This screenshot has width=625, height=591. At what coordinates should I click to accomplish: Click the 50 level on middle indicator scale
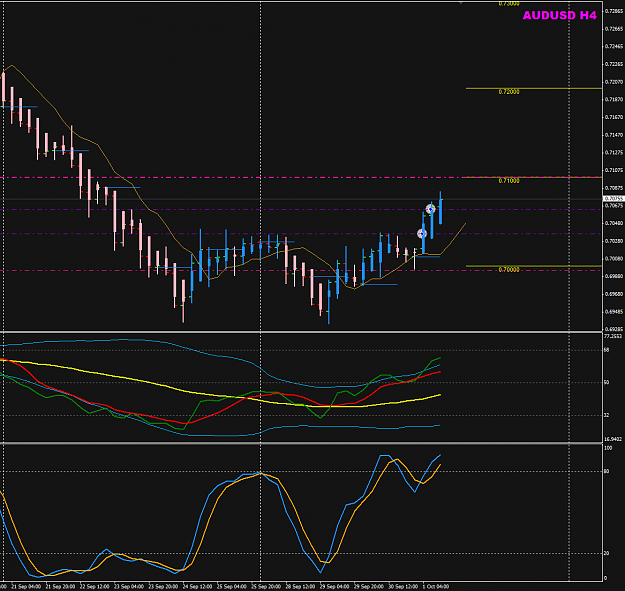point(607,383)
